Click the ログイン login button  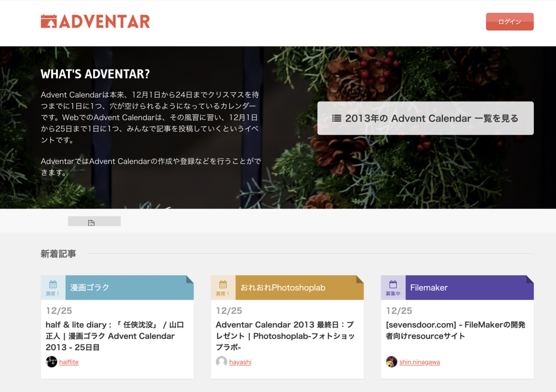point(510,22)
